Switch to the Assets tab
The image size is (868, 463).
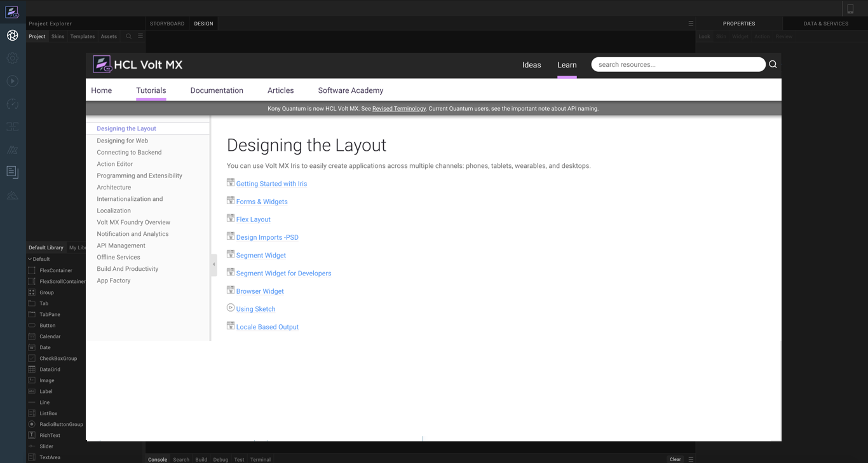pyautogui.click(x=109, y=36)
